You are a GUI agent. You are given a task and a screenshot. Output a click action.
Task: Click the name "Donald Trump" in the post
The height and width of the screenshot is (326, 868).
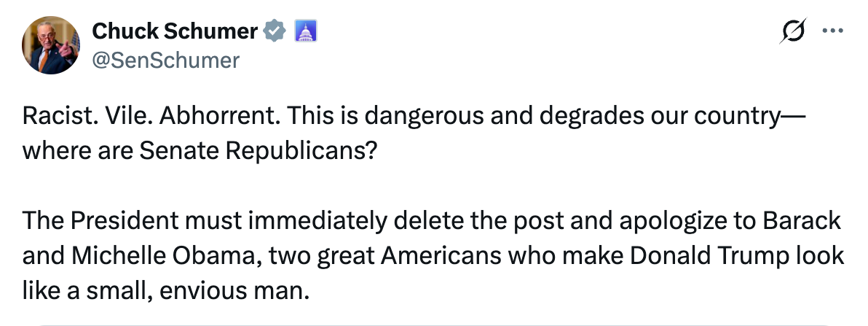click(698, 256)
